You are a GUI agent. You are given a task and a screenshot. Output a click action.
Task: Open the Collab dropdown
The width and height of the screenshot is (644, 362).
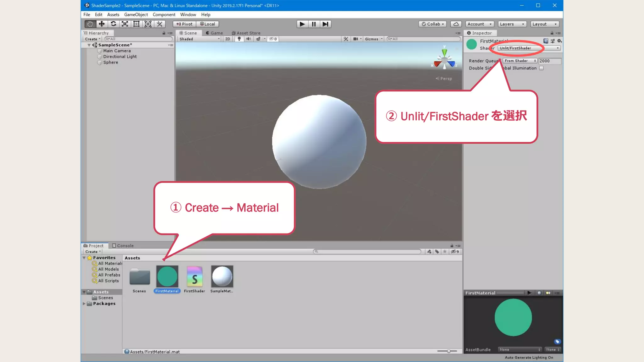click(432, 24)
